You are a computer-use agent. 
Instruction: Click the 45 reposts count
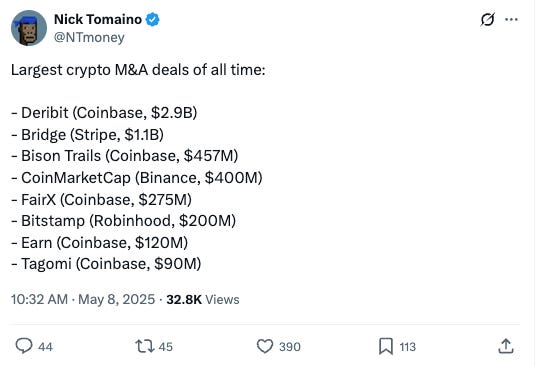tap(165, 347)
